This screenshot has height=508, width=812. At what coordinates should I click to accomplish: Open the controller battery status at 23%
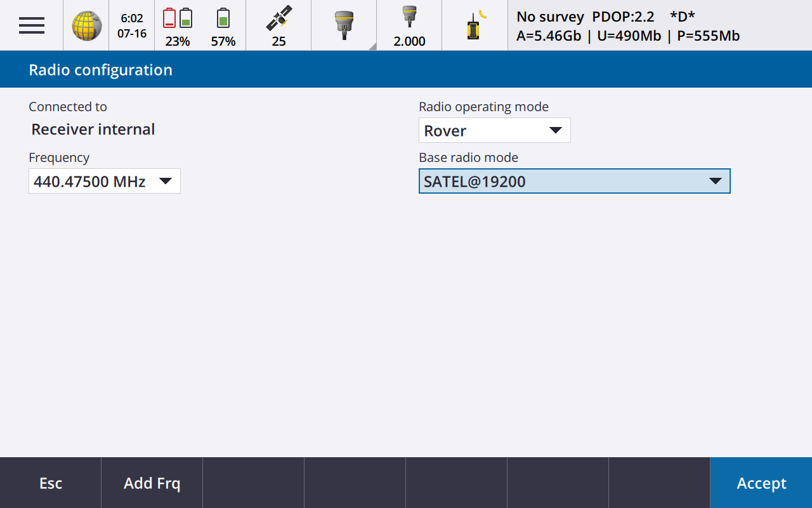[x=178, y=25]
